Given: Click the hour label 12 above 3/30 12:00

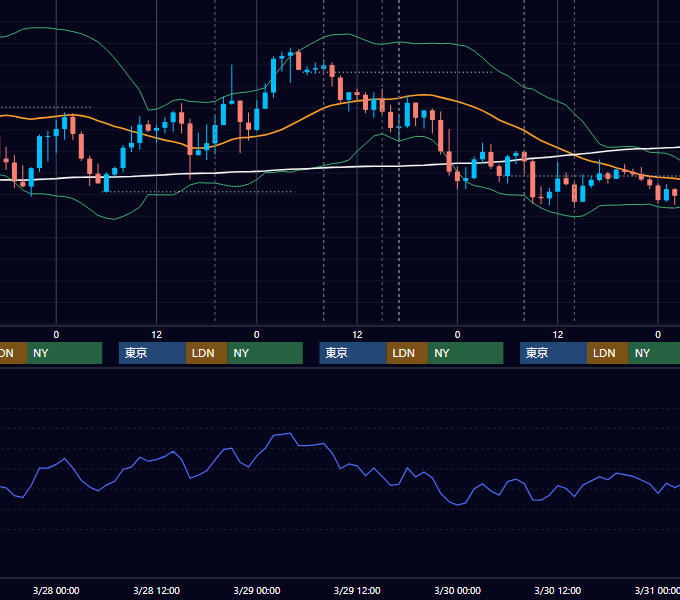Looking at the screenshot, I should pos(558,335).
